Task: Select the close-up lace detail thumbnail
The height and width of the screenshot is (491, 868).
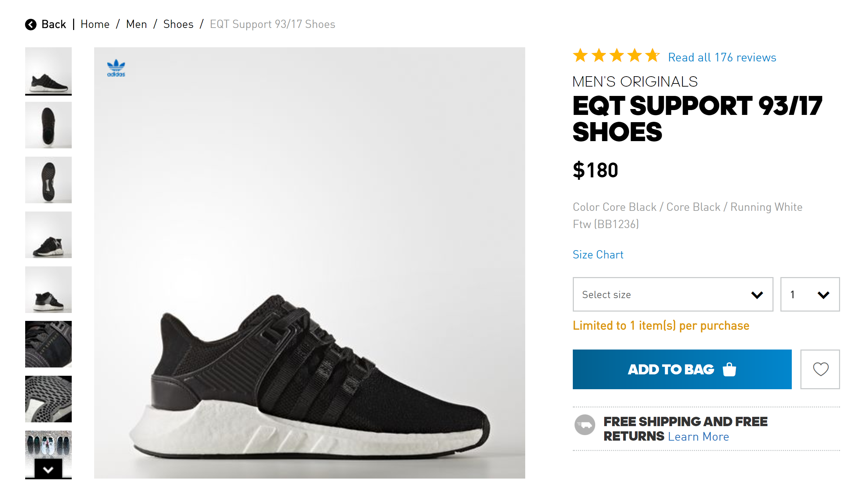Action: [x=48, y=344]
